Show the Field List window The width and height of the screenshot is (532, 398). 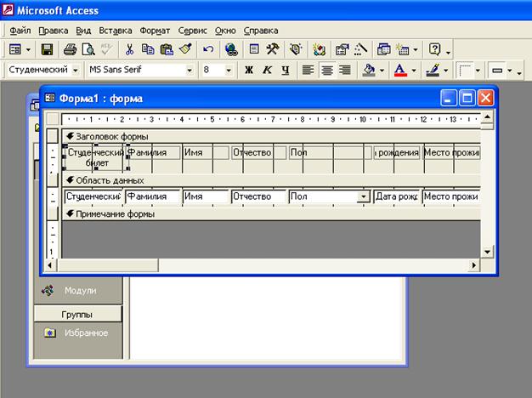[x=254, y=49]
